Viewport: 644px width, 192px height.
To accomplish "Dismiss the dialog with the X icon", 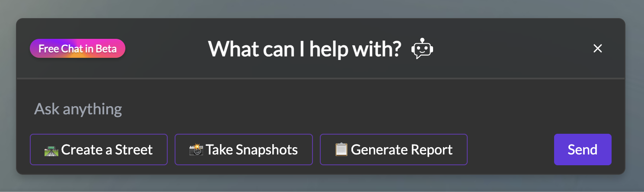I will point(598,49).
